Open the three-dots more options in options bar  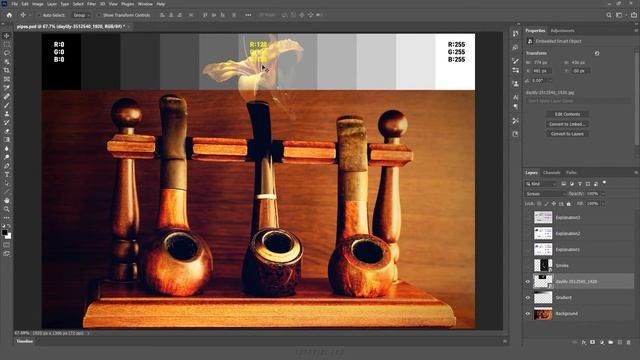coord(248,15)
